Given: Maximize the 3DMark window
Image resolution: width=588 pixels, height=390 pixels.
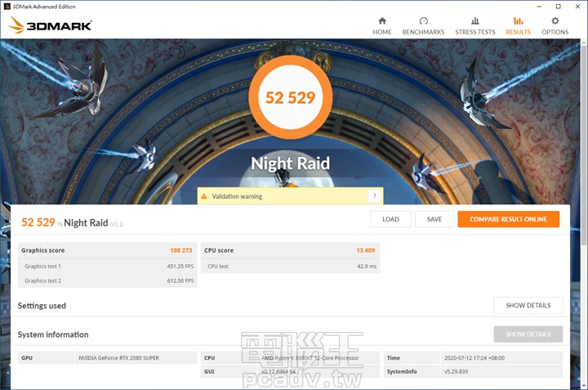Looking at the screenshot, I should pos(559,6).
